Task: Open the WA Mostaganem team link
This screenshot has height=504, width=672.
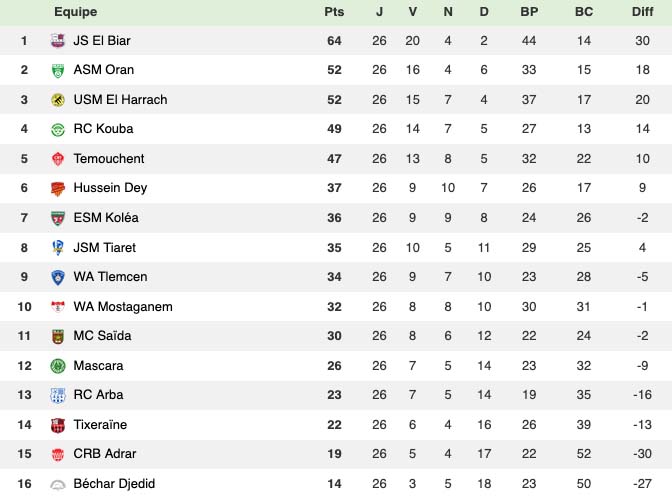Action: (x=123, y=307)
